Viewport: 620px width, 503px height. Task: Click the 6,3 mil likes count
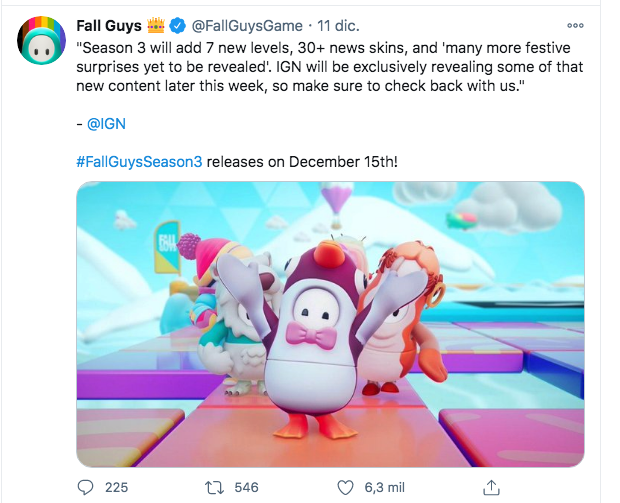pyautogui.click(x=384, y=488)
